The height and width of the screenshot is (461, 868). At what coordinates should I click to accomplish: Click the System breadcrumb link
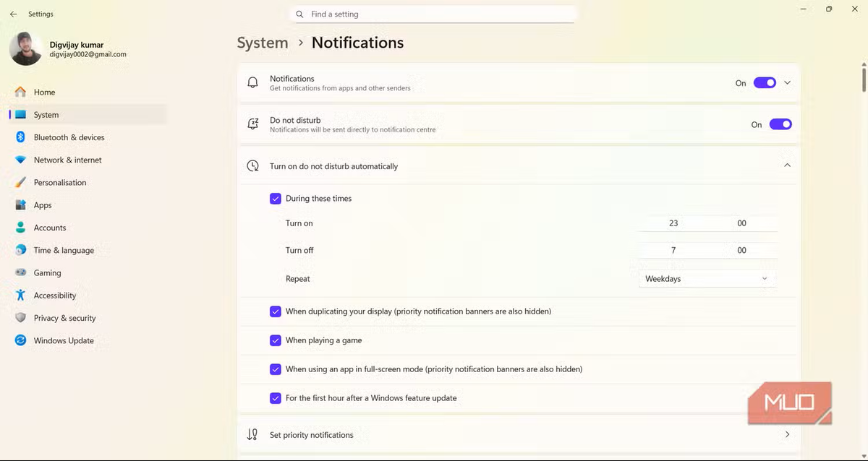[263, 43]
